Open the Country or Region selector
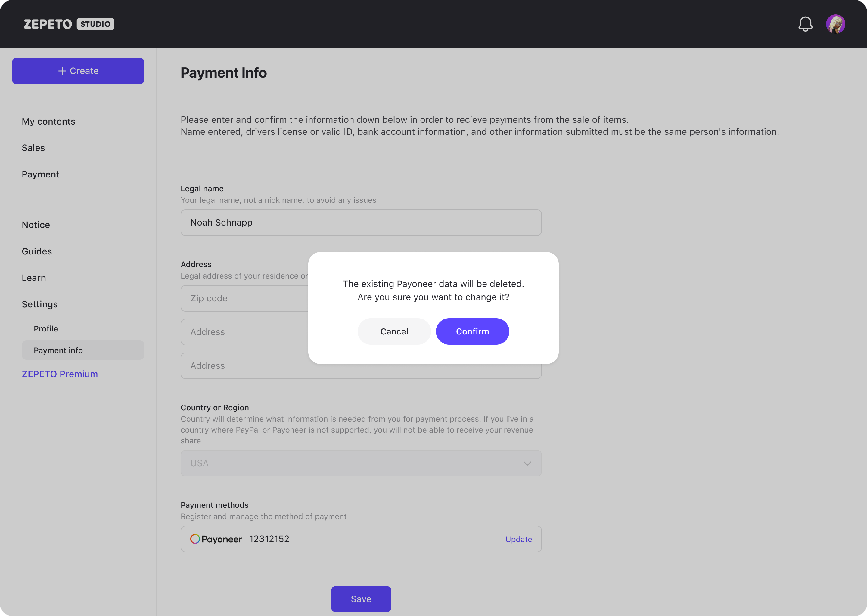Viewport: 867px width, 616px height. point(361,463)
